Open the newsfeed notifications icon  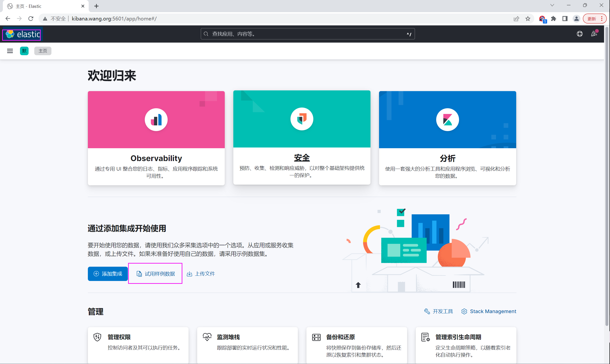(x=594, y=34)
